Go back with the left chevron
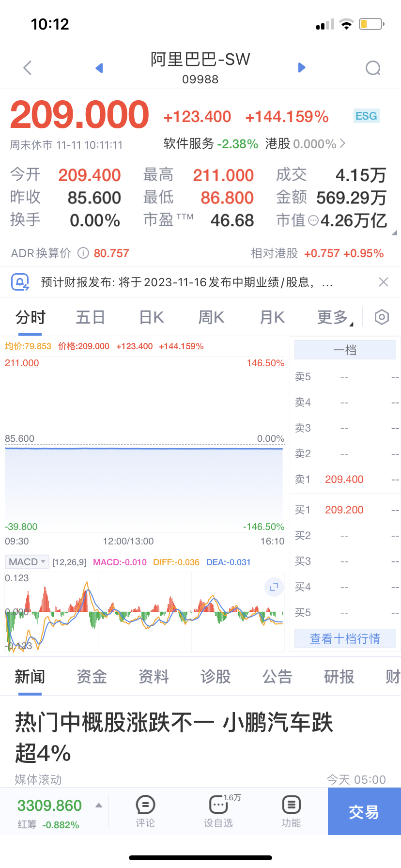401x868 pixels. coord(28,68)
